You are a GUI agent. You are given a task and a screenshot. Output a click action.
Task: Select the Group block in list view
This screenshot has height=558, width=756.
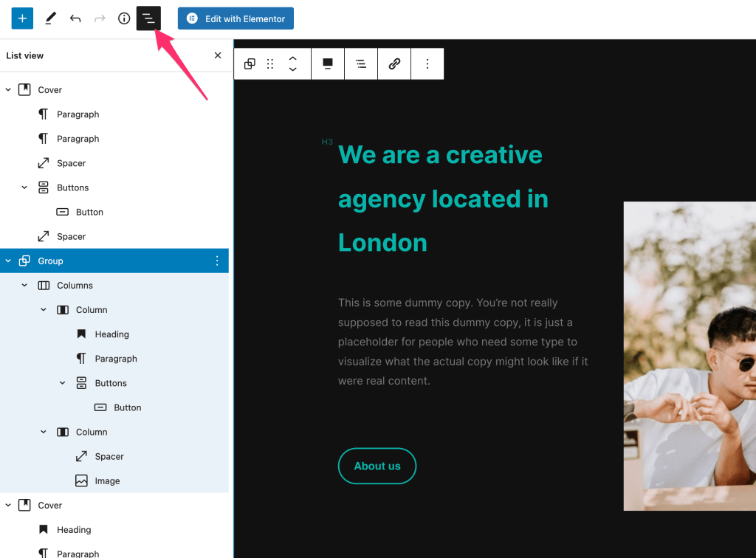coord(114,261)
